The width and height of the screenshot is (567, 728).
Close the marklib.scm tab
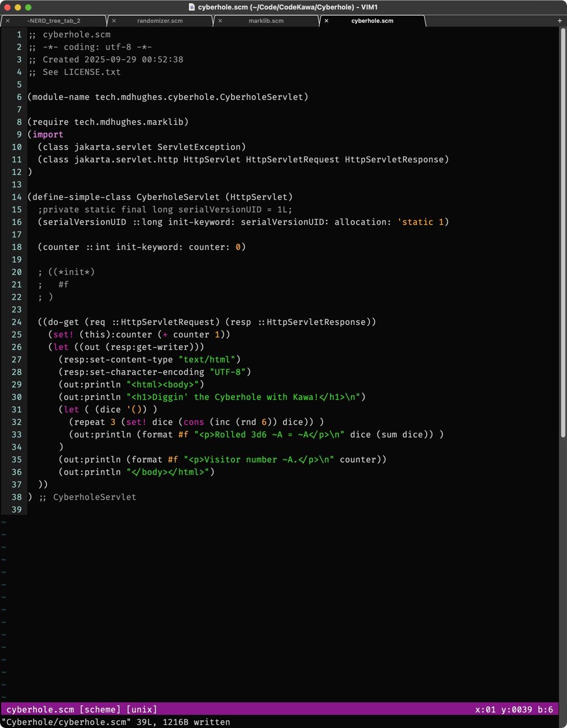(x=220, y=21)
